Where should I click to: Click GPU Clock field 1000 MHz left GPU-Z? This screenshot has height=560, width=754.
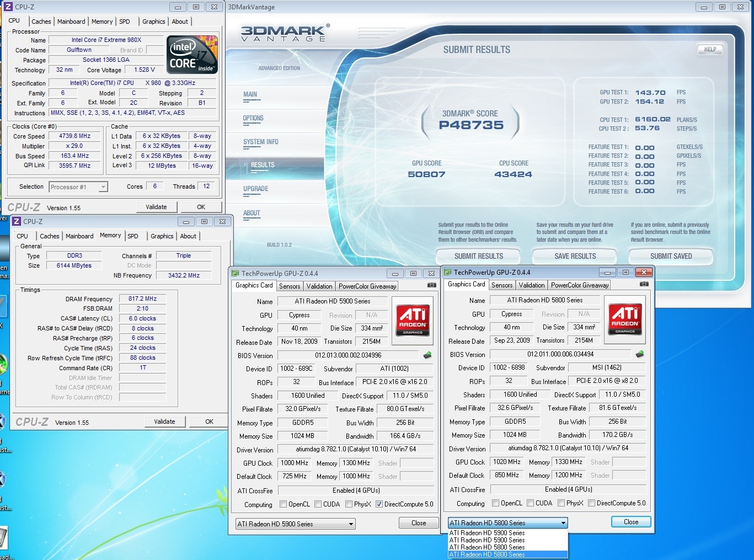pos(295,463)
